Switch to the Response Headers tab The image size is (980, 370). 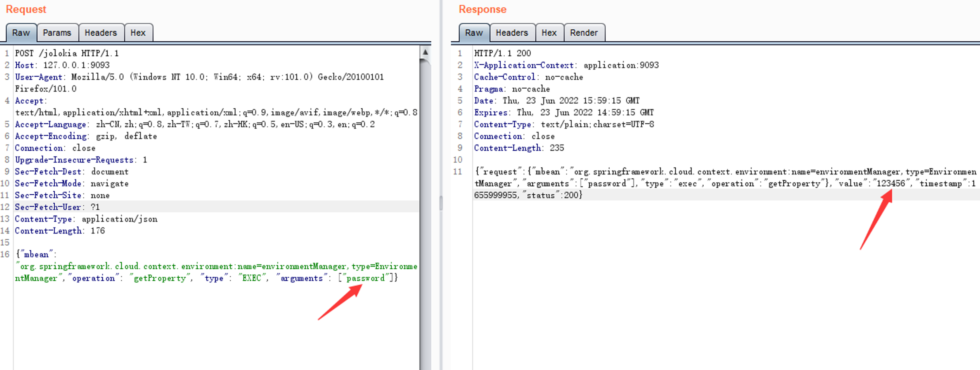pos(512,33)
